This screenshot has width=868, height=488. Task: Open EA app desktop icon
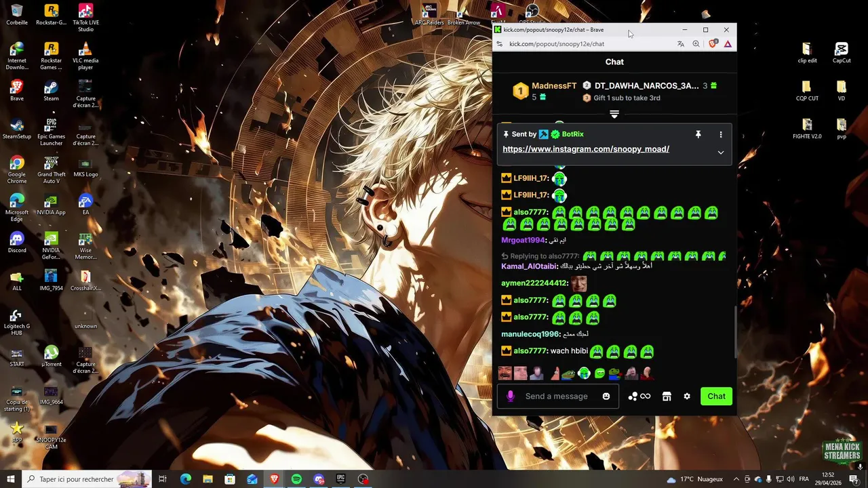[85, 205]
